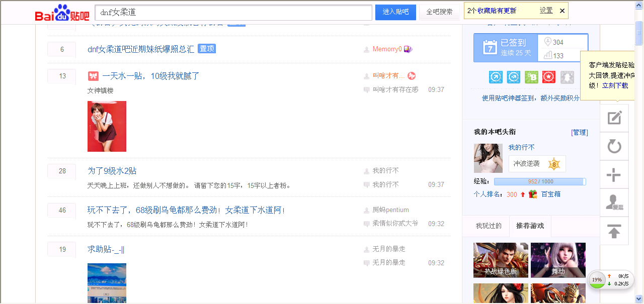Click the experience progress bar 952 / 1000
Viewport: 644px width, 304px height.
tap(540, 181)
